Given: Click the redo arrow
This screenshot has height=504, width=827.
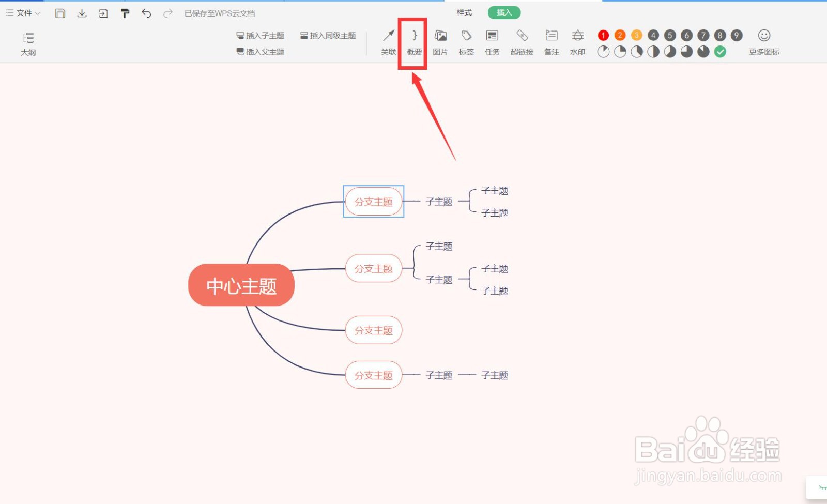Looking at the screenshot, I should point(167,13).
